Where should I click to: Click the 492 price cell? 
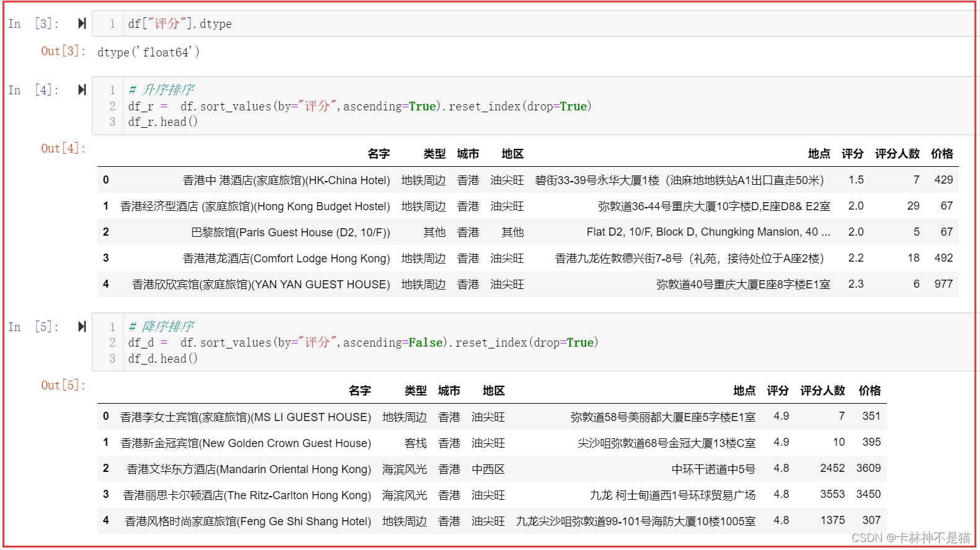pos(943,258)
